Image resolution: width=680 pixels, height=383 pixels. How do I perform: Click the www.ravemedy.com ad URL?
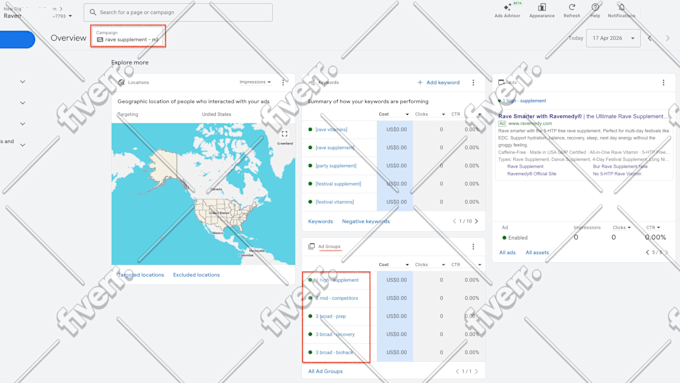(530, 124)
